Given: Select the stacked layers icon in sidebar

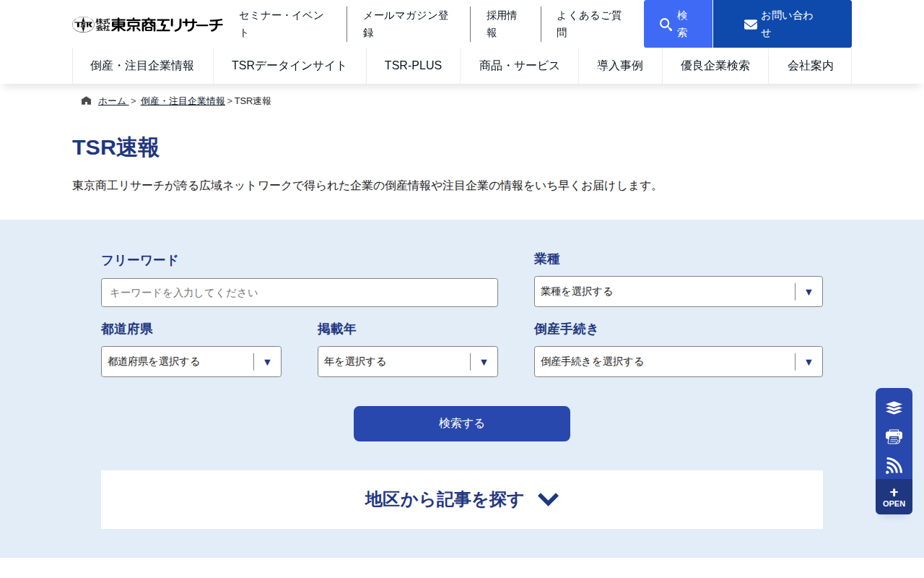Looking at the screenshot, I should pos(894,407).
